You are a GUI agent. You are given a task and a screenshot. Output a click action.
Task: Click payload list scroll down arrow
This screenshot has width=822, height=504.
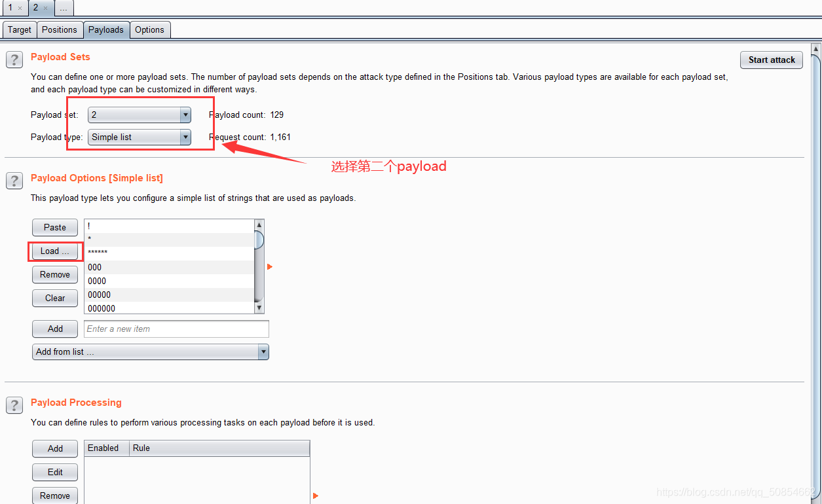[x=259, y=308]
